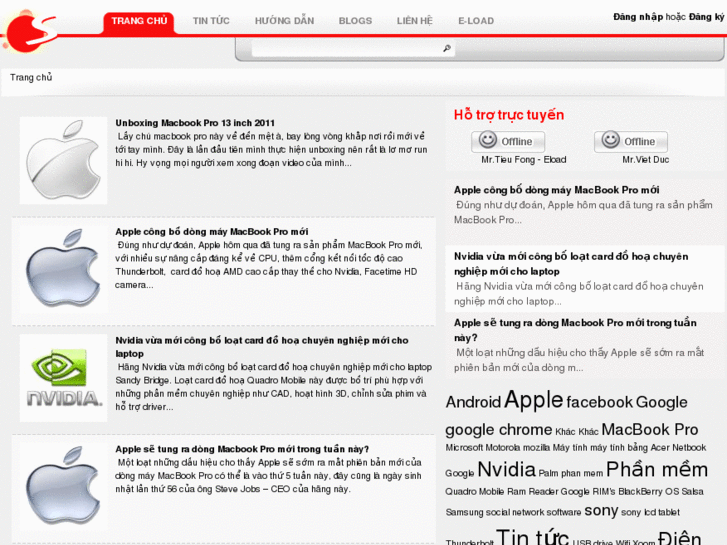The width and height of the screenshot is (727, 545).
Task: Select the large Google tag
Action: (x=661, y=402)
